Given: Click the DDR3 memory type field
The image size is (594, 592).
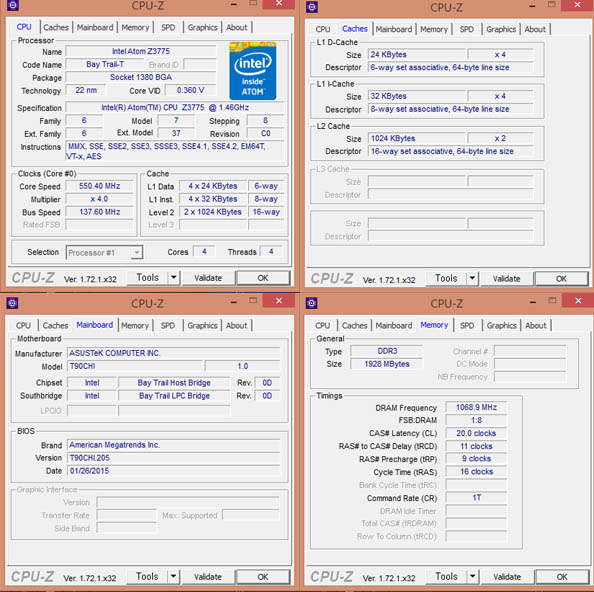Looking at the screenshot, I should click(x=386, y=351).
